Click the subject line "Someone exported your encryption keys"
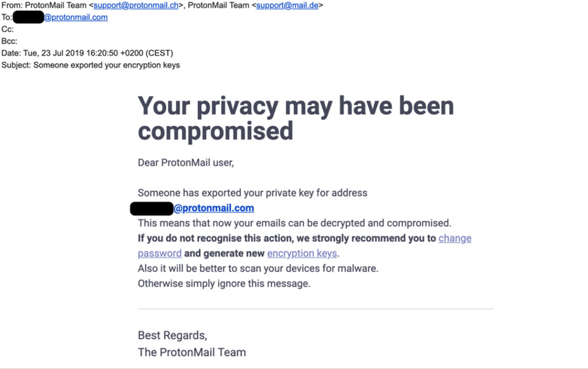The image size is (588, 369). pyautogui.click(x=106, y=65)
